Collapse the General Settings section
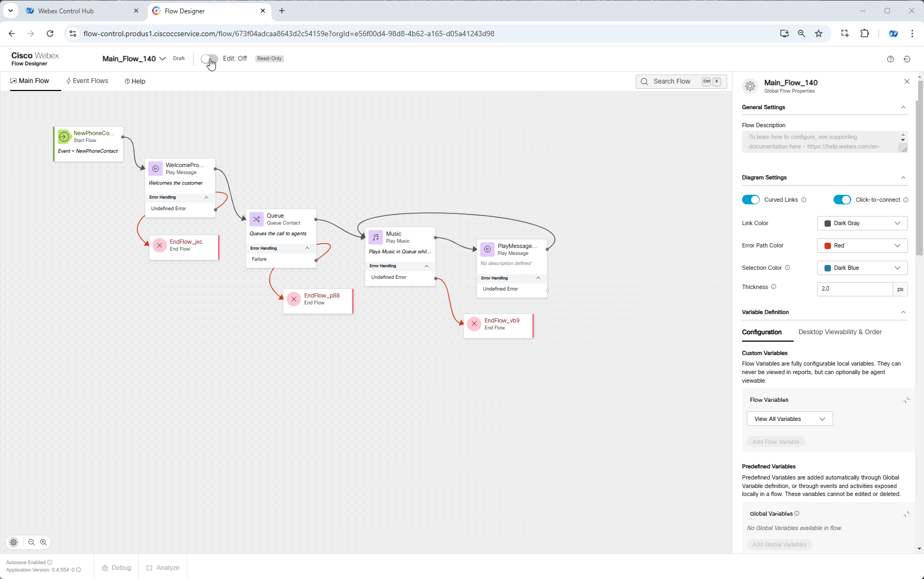The width and height of the screenshot is (924, 579). pos(903,107)
